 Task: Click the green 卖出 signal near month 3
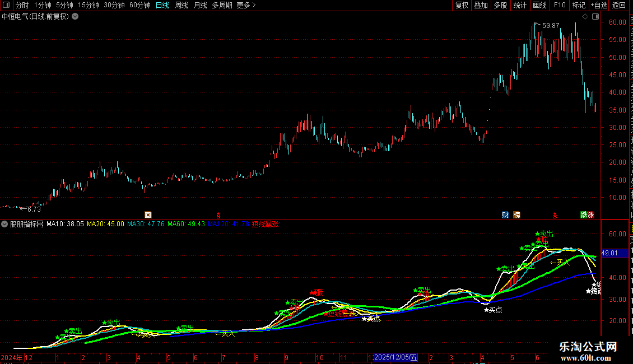pyautogui.click(x=111, y=323)
